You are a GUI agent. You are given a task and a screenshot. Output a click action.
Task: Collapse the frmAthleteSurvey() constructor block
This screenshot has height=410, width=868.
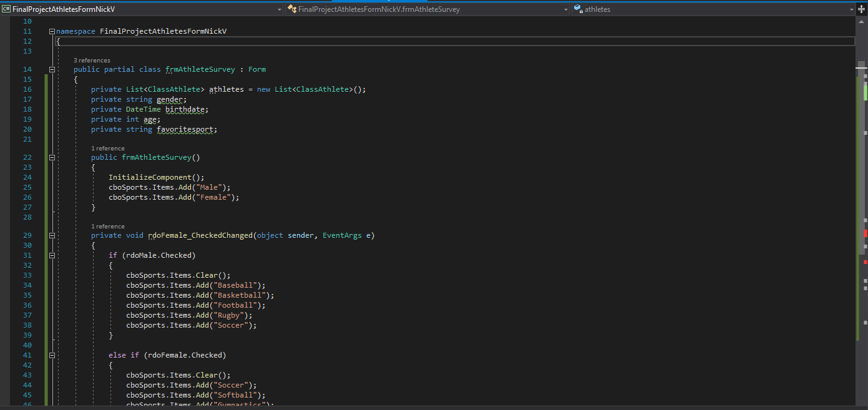coord(52,157)
